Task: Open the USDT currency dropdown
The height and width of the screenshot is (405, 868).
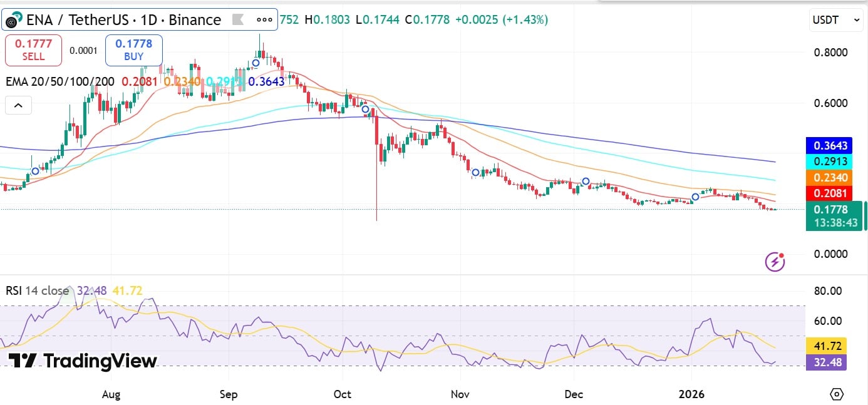Action: click(835, 19)
